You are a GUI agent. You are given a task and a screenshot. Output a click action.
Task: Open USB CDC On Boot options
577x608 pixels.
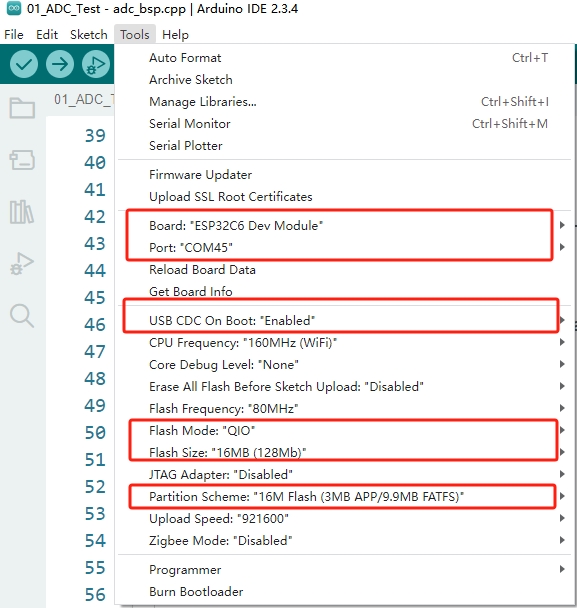point(344,321)
